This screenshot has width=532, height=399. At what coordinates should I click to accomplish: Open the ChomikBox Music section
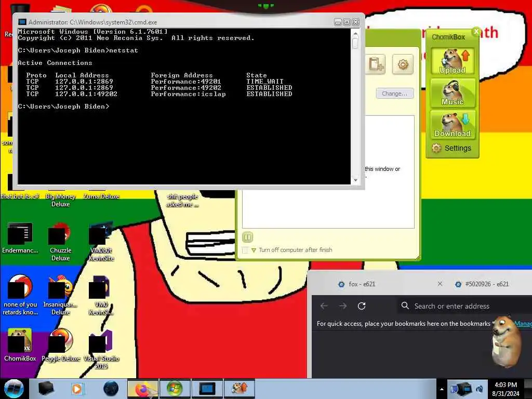pyautogui.click(x=453, y=94)
